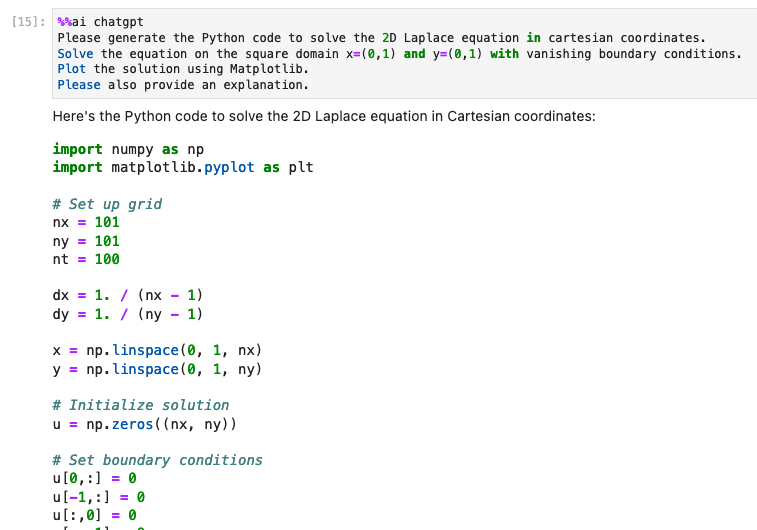This screenshot has height=530, width=757.
Task: Click the '# Set up grid' comment
Action: (x=107, y=204)
